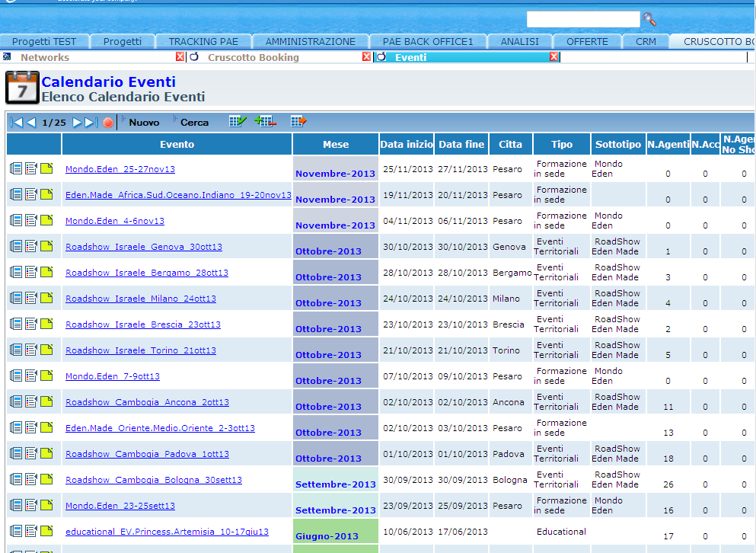Go to the first page of records

16,123
